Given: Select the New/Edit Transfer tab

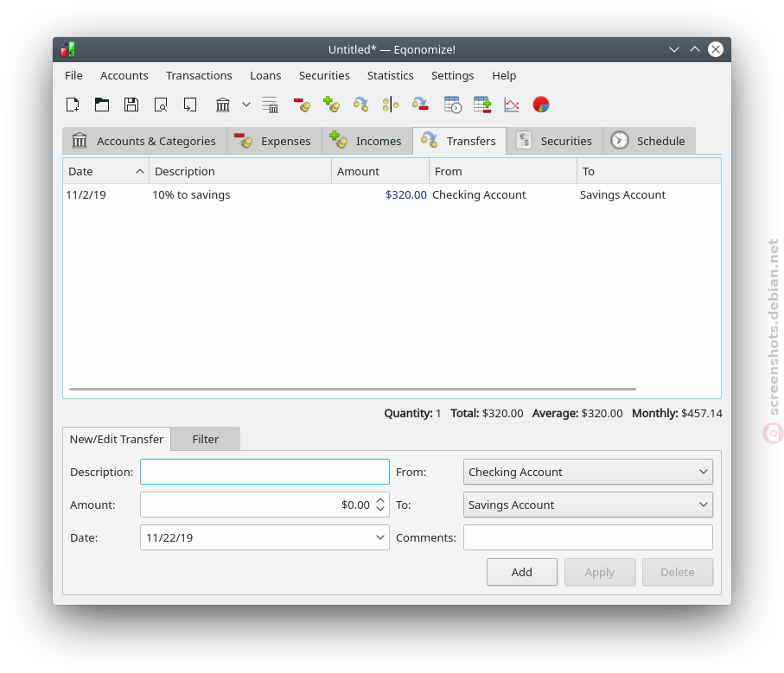Looking at the screenshot, I should (x=117, y=439).
